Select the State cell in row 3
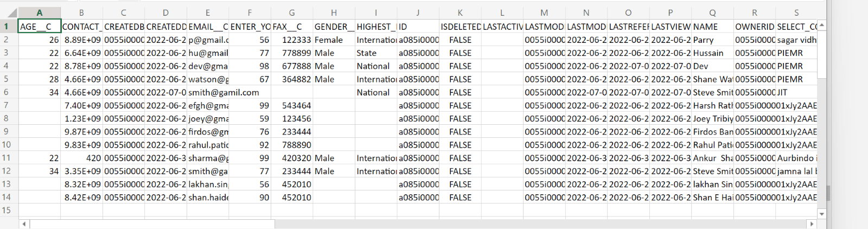 point(367,53)
